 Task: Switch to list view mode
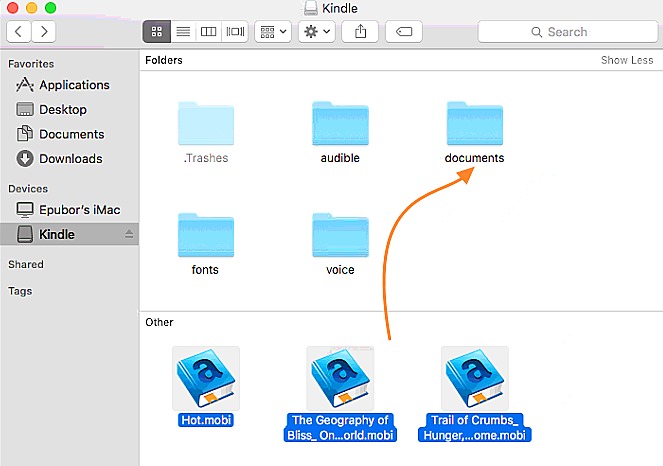pos(183,32)
